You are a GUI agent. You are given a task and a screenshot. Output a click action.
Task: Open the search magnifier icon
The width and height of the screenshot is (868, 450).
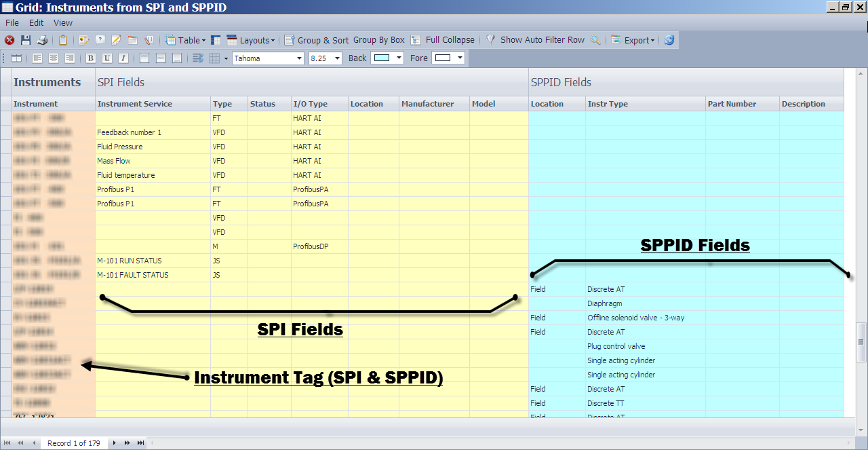(x=595, y=39)
